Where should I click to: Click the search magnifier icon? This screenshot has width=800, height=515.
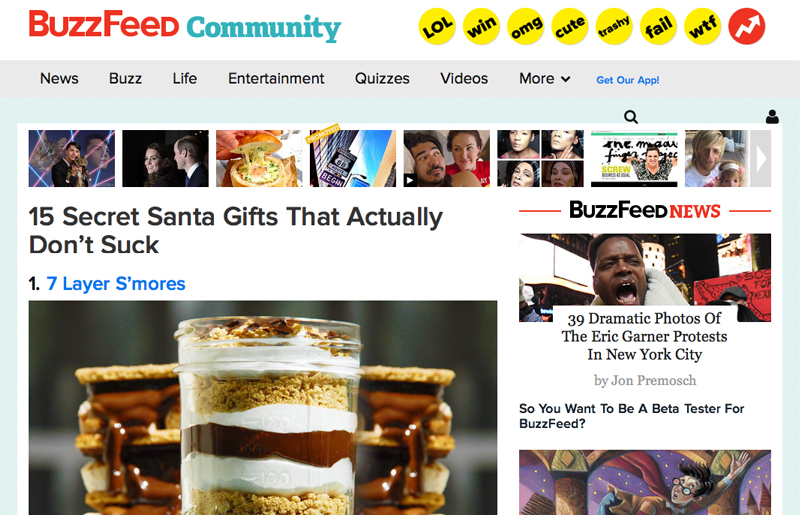tap(631, 117)
